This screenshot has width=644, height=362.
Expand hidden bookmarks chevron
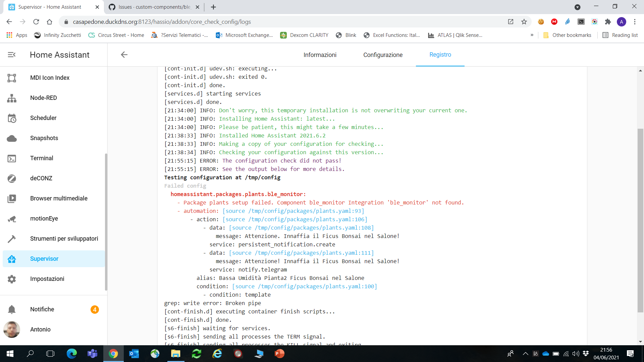[x=532, y=35]
